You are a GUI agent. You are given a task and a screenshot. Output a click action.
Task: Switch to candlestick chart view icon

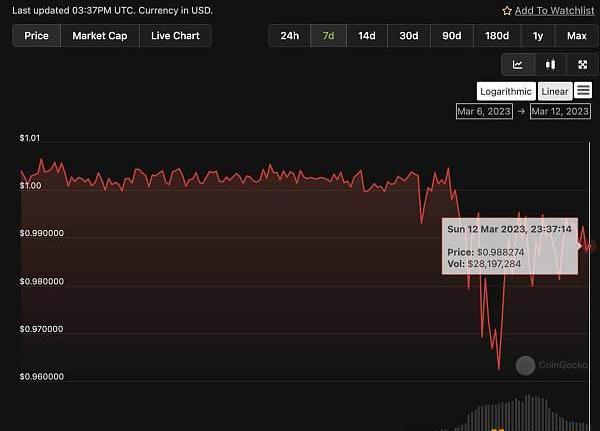point(550,65)
